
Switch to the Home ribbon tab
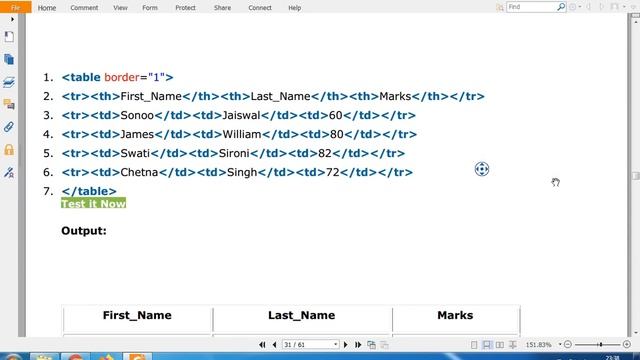pyautogui.click(x=47, y=8)
